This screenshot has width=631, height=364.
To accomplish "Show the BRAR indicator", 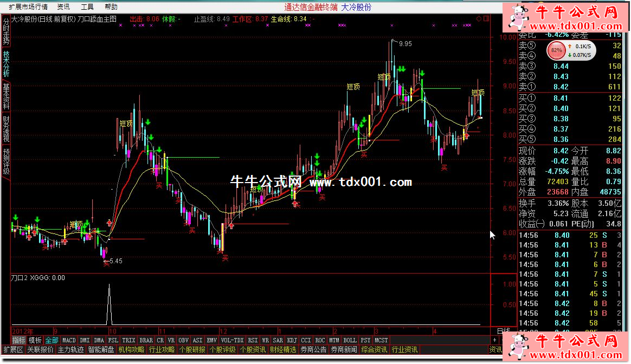I will coord(146,340).
